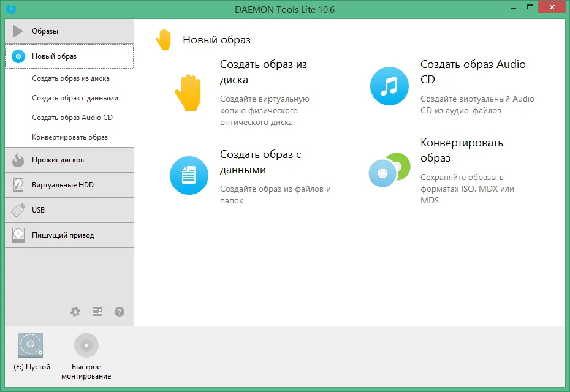Choose sidebar item Создать образ из диска
This screenshot has height=392, width=570.
70,78
